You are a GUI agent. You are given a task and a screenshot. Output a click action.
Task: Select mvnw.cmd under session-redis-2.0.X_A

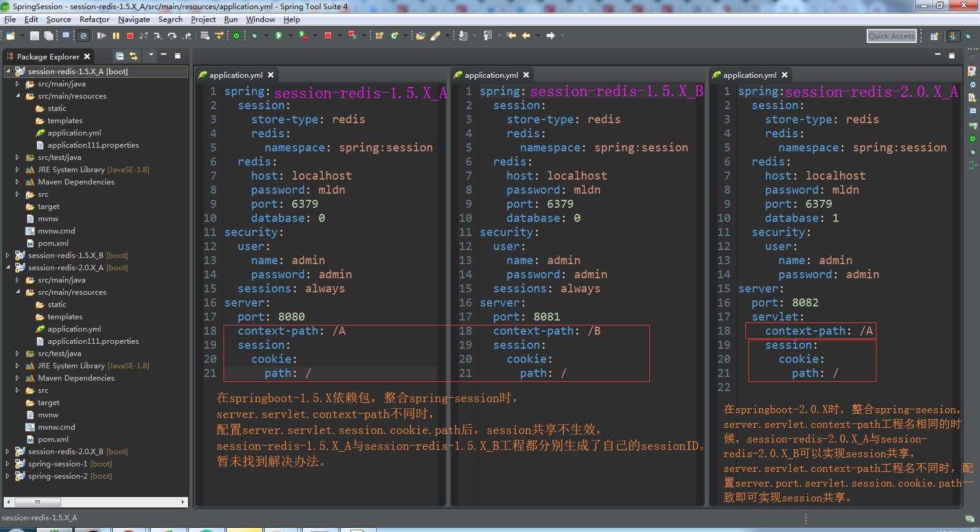(x=56, y=427)
